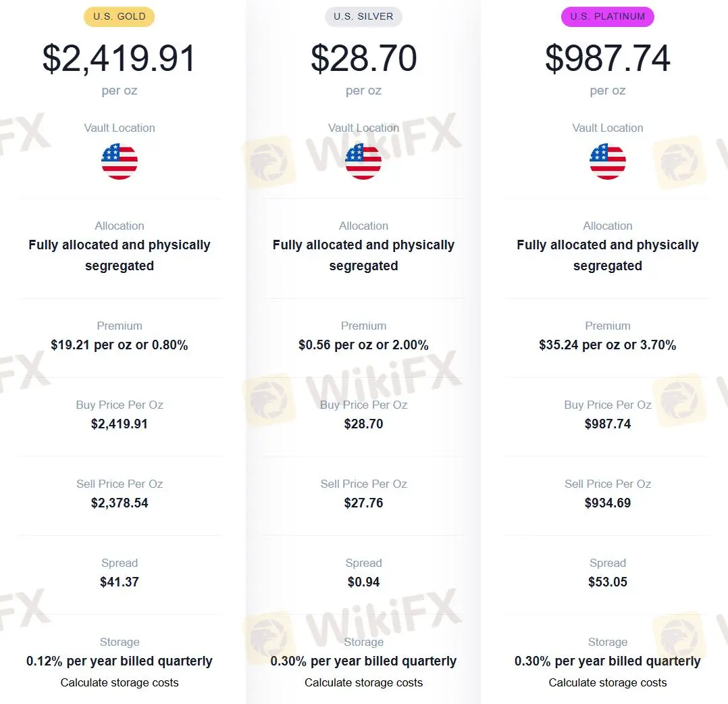Click Gold's storage rate 0.12% per year
This screenshot has width=728, height=704.
120,661
